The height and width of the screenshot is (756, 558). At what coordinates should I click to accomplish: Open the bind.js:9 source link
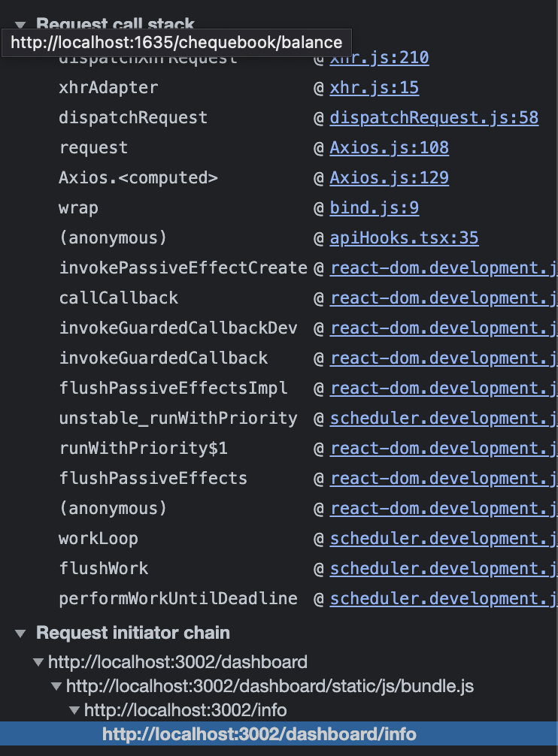(375, 208)
